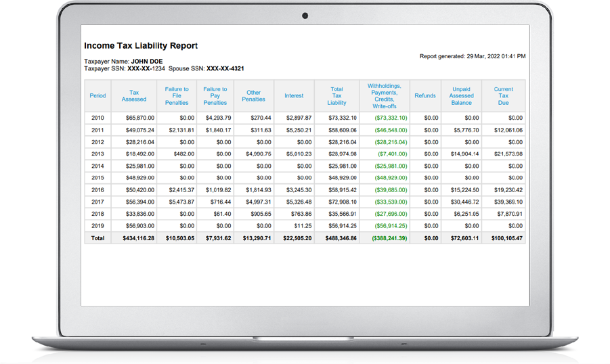Select the 2013 period cell
The width and height of the screenshot is (610, 364).
(x=97, y=154)
